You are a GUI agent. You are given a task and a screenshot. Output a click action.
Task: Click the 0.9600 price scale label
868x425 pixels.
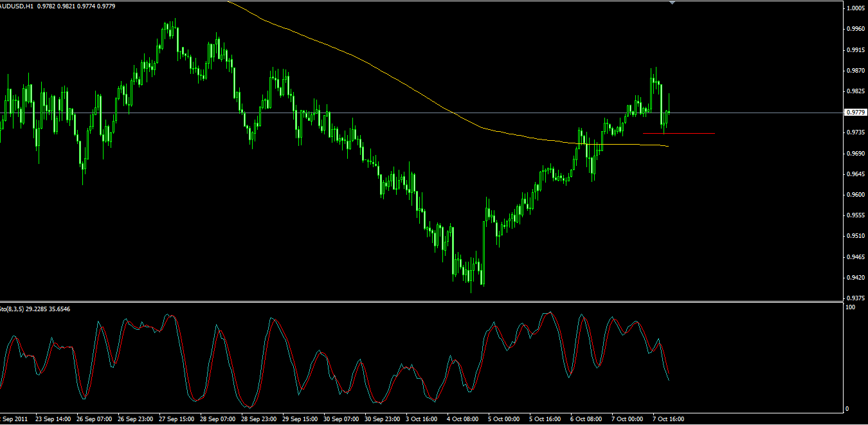856,195
